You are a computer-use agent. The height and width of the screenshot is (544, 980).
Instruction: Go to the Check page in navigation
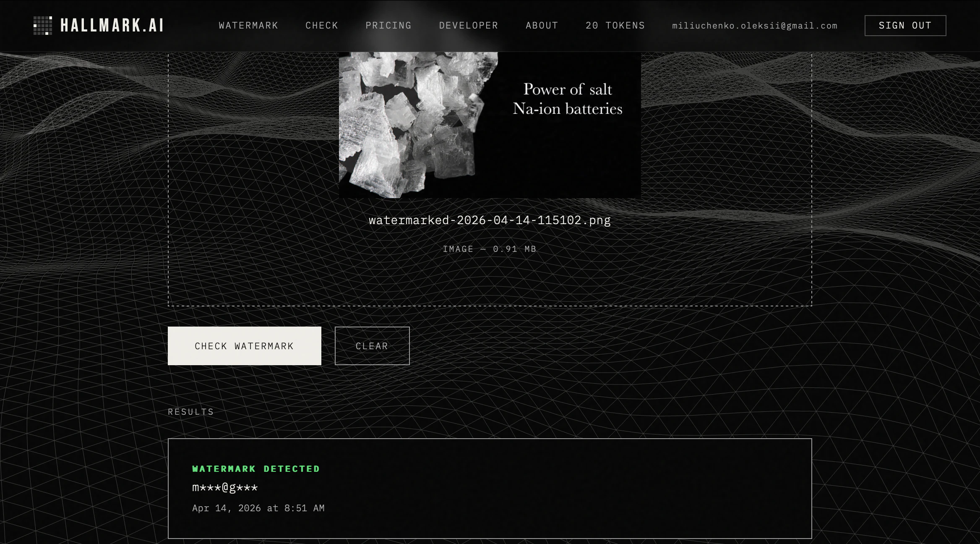pos(322,26)
